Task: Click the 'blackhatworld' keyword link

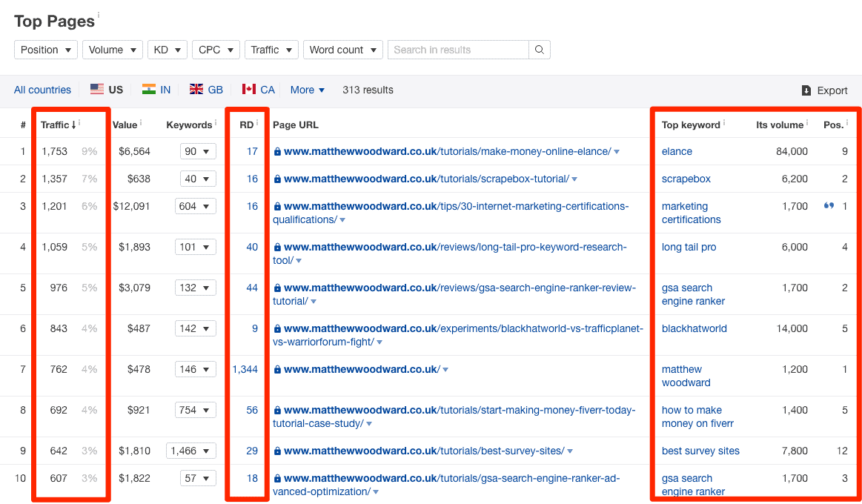Action: 694,328
